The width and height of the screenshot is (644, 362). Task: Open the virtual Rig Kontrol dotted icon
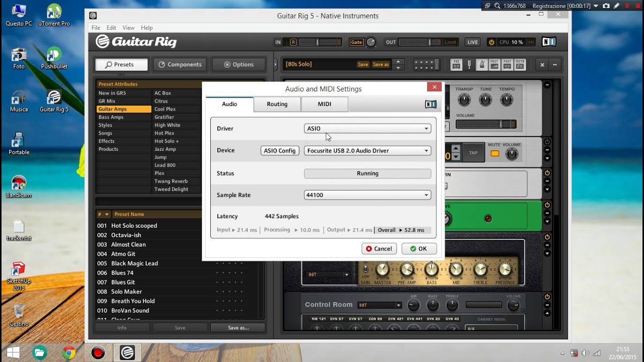coord(426,64)
